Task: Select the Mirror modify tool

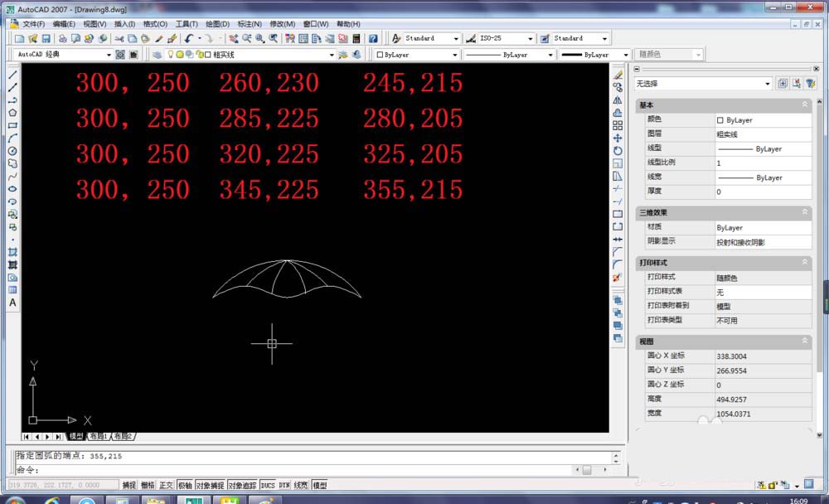Action: [x=618, y=100]
